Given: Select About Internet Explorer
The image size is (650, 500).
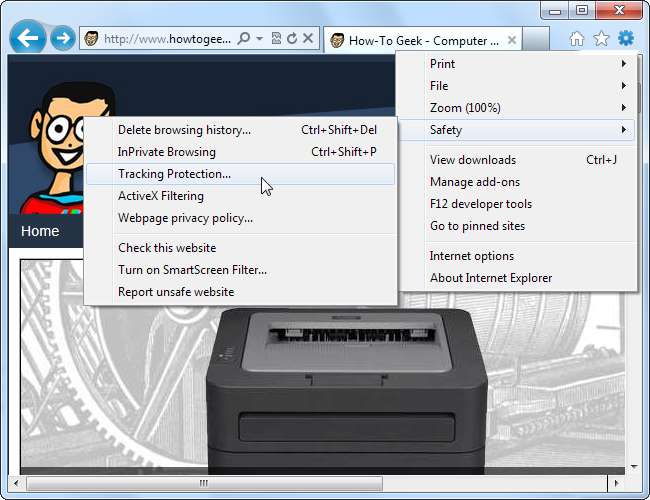Looking at the screenshot, I should coord(517,278).
